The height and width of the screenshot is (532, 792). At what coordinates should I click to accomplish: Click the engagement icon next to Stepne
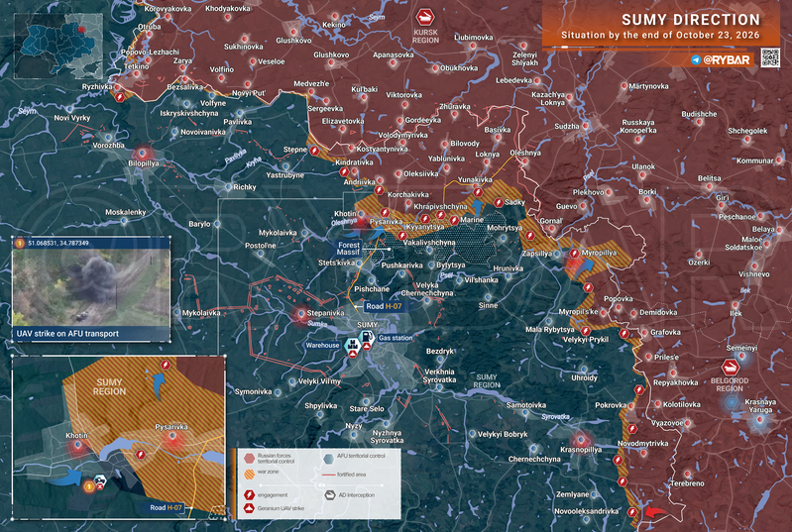(x=314, y=151)
